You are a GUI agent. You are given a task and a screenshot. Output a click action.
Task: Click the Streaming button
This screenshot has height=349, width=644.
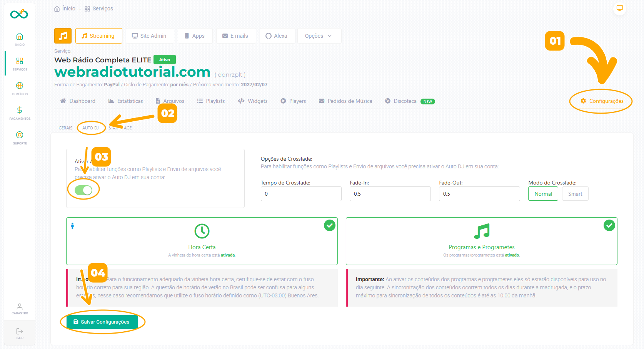point(98,36)
